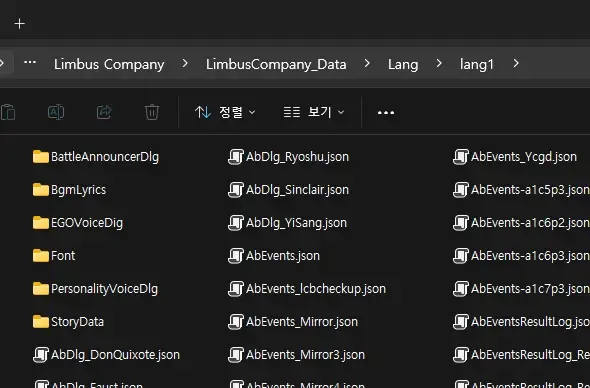Select BgmLyrics folder icon
The height and width of the screenshot is (388, 590).
pos(41,190)
